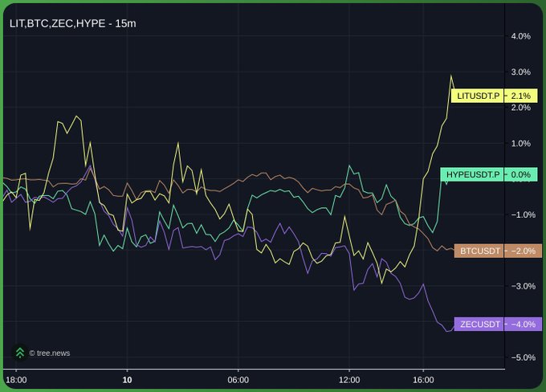Viewport: 546px width, 392px height.
Task: Click the 06:00 time axis label
Action: point(238,380)
